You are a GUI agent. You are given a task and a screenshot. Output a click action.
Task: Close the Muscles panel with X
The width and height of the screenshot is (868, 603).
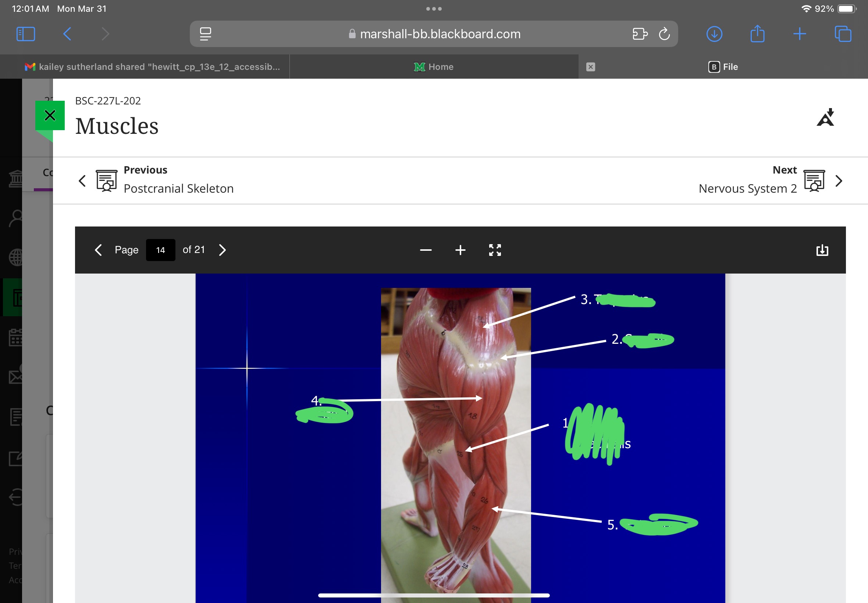pos(50,115)
